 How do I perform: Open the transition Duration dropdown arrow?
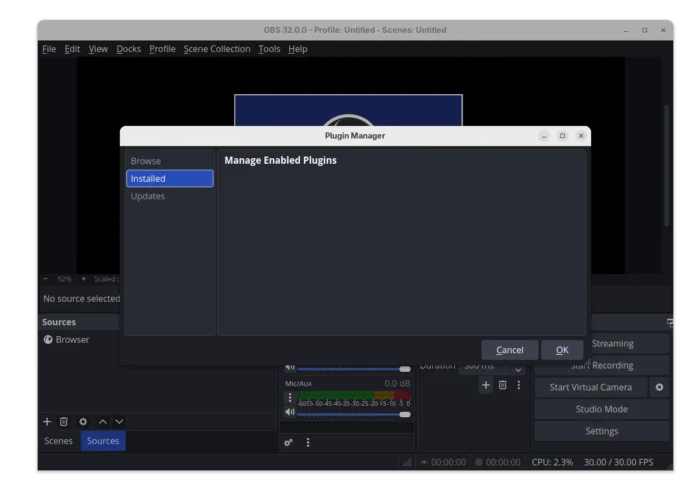click(x=518, y=369)
